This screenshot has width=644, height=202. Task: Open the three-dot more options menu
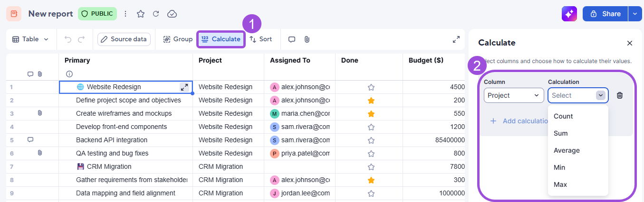click(x=125, y=14)
